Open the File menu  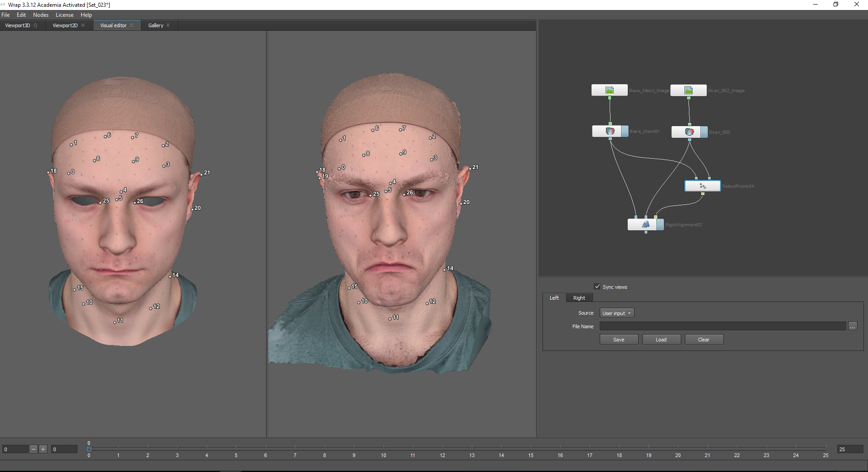[5, 15]
